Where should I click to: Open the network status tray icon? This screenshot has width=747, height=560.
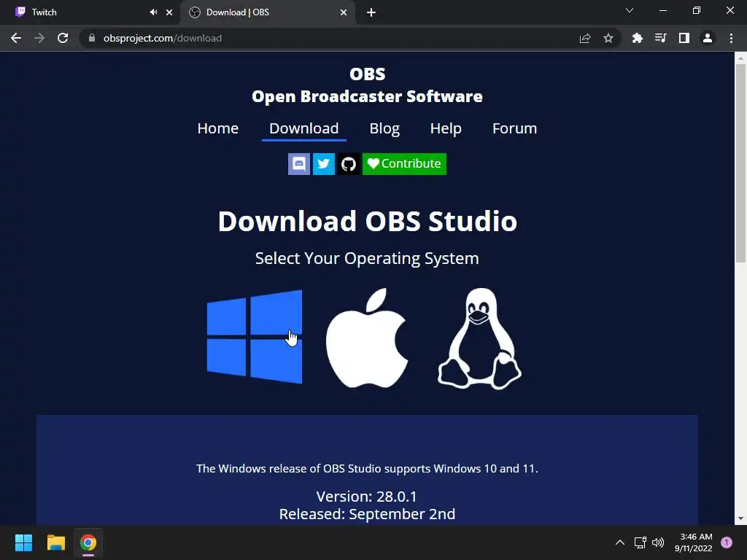click(640, 542)
